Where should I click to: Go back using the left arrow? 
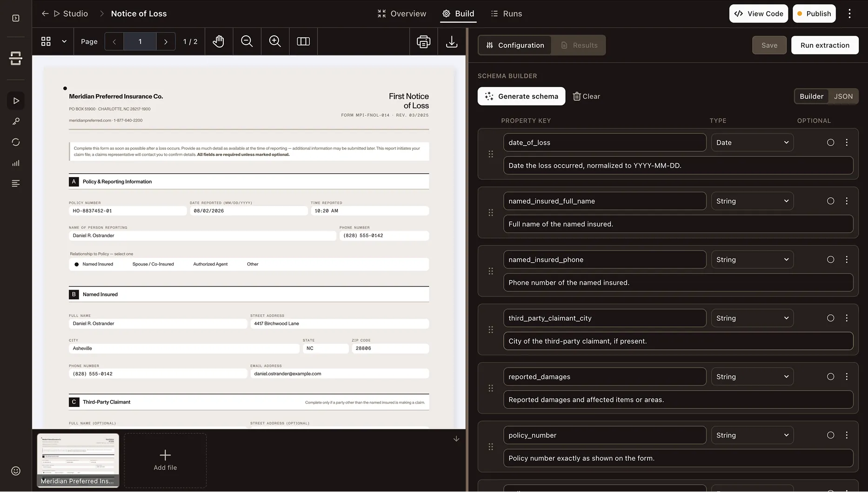tap(45, 13)
